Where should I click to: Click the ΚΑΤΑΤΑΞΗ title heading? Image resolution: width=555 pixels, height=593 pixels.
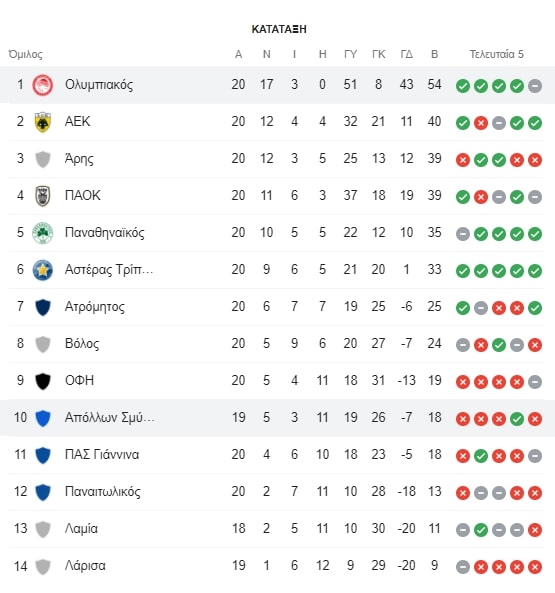tap(279, 29)
